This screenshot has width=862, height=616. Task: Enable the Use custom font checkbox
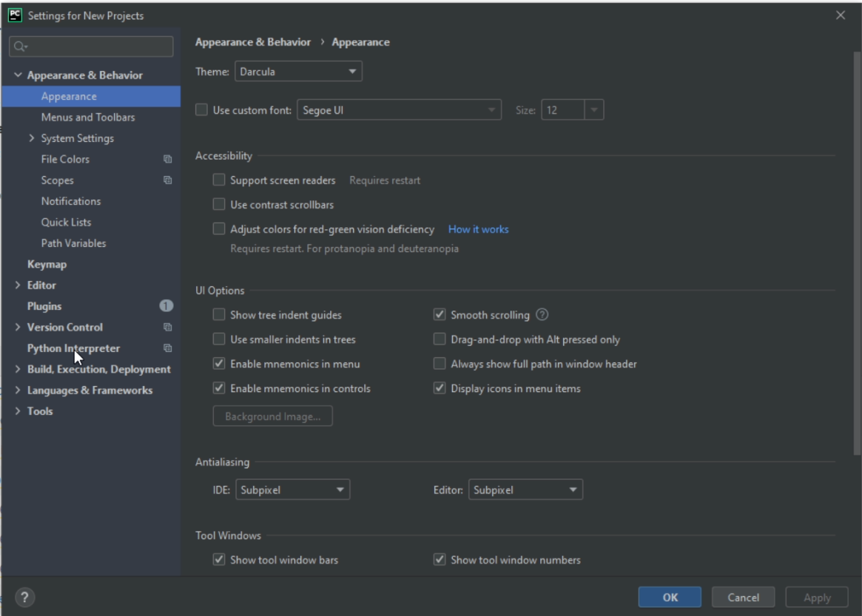[202, 110]
